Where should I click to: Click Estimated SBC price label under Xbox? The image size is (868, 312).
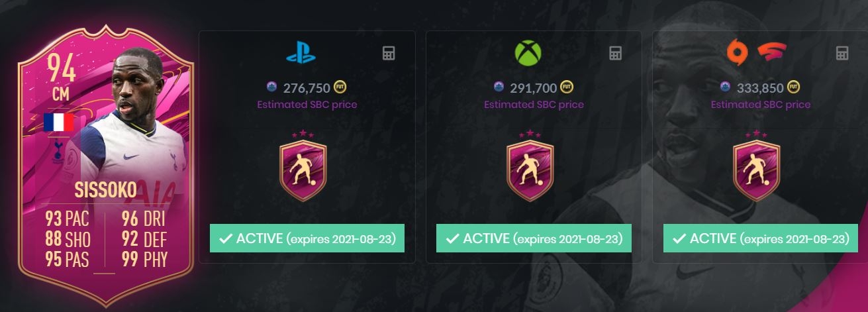534,105
